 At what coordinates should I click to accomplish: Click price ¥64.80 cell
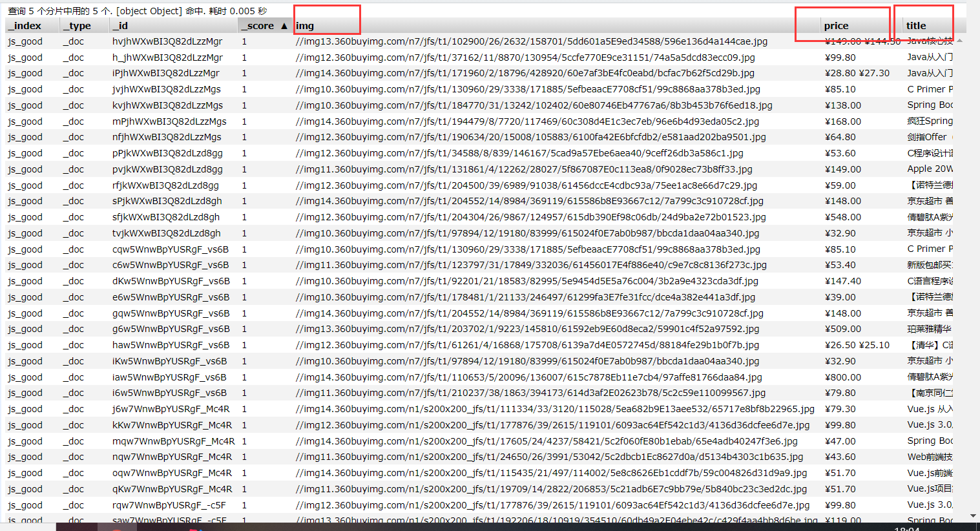[x=840, y=137]
